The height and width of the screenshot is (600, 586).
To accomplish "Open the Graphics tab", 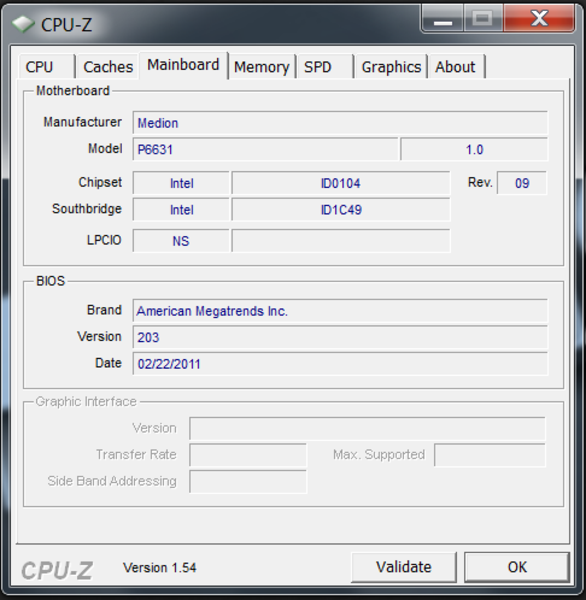I will point(391,67).
